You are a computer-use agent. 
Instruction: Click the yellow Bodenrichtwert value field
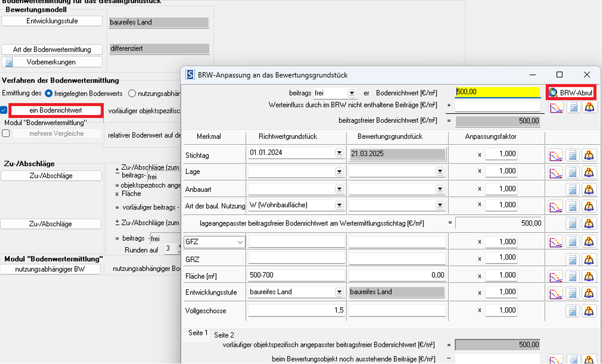(497, 92)
